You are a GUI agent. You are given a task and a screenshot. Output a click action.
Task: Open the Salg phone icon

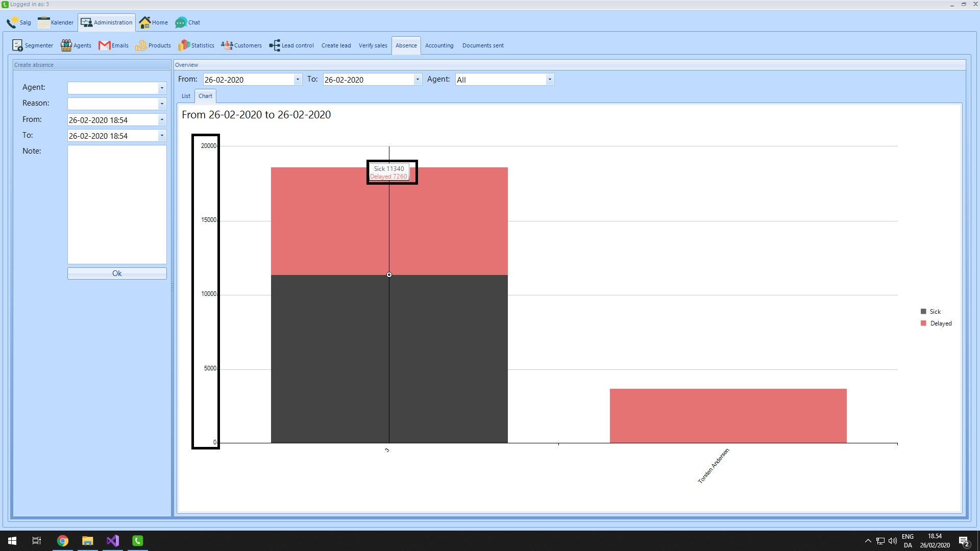pos(12,22)
